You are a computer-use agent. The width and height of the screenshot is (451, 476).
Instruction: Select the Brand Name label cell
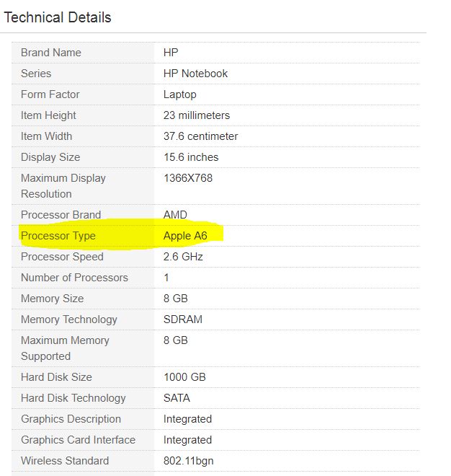pos(51,53)
